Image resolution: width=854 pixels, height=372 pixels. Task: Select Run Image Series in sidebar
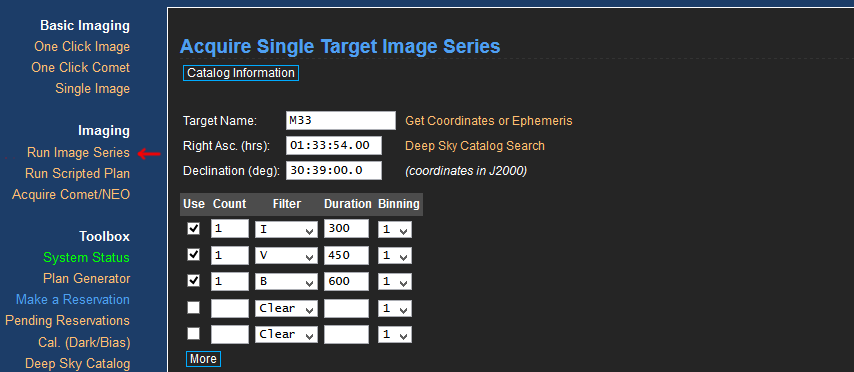tap(78, 153)
